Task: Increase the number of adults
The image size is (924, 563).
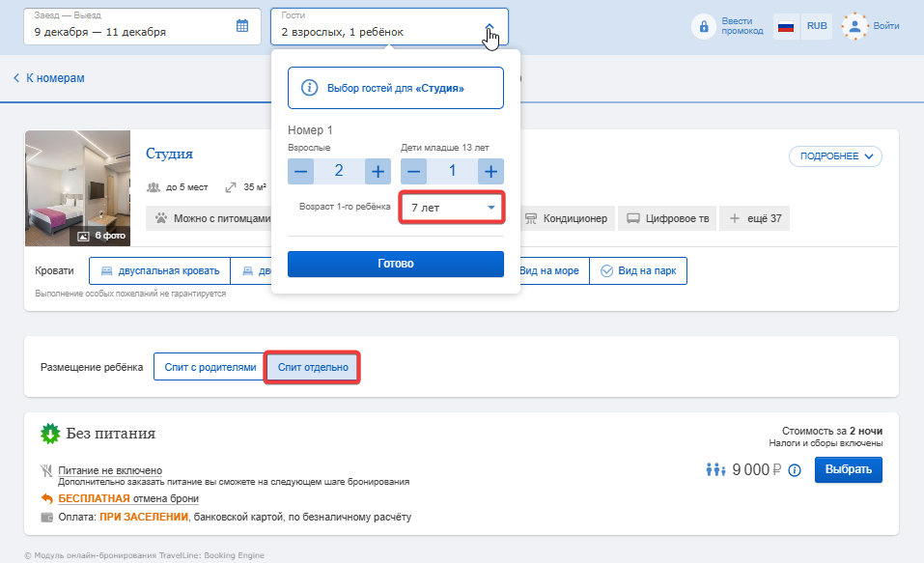Action: pos(378,172)
